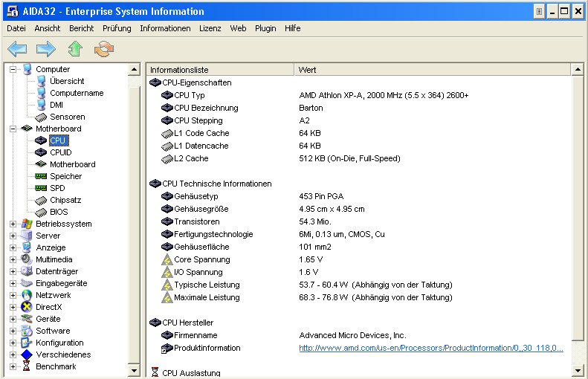Open the Lizenz menu
Image resolution: width=588 pixels, height=379 pixels.
[210, 28]
